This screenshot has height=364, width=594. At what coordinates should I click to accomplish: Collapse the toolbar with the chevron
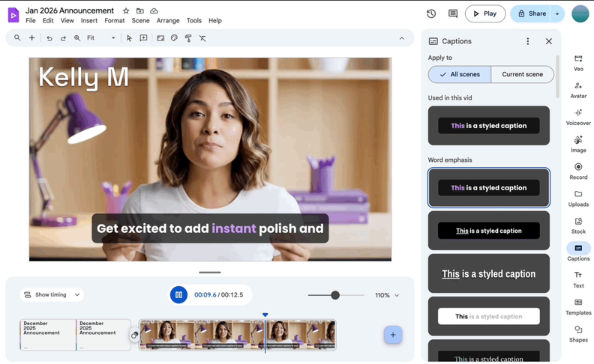(x=401, y=38)
